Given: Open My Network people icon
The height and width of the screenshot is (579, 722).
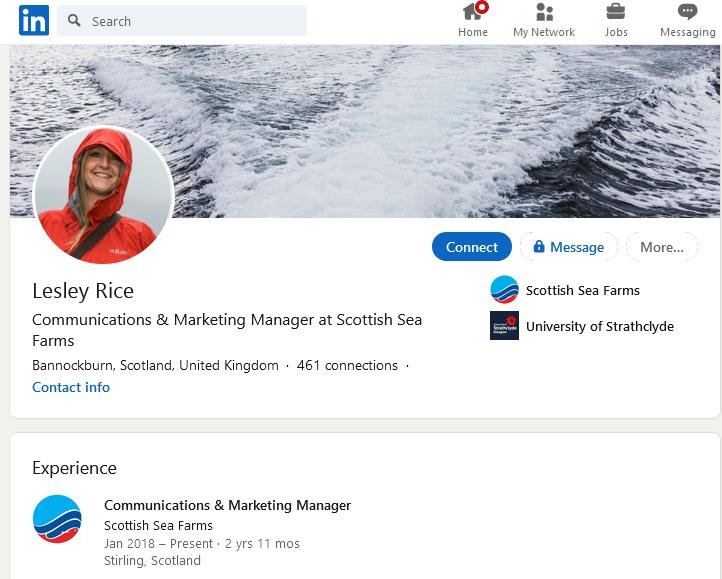Looking at the screenshot, I should point(544,12).
